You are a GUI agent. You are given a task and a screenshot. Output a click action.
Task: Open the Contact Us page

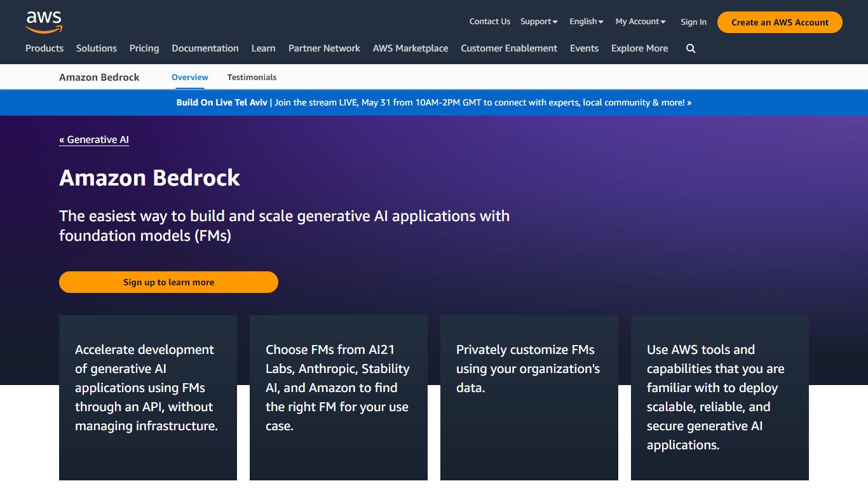489,21
